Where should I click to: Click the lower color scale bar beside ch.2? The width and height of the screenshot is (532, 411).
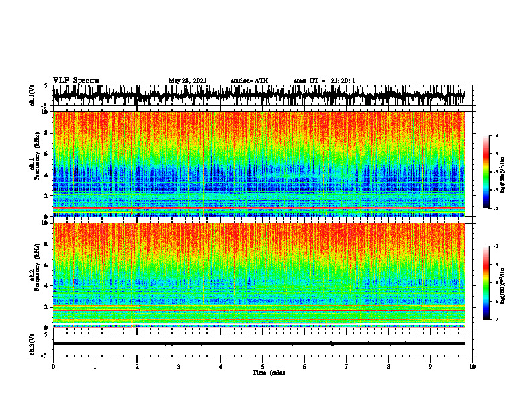pyautogui.click(x=486, y=283)
